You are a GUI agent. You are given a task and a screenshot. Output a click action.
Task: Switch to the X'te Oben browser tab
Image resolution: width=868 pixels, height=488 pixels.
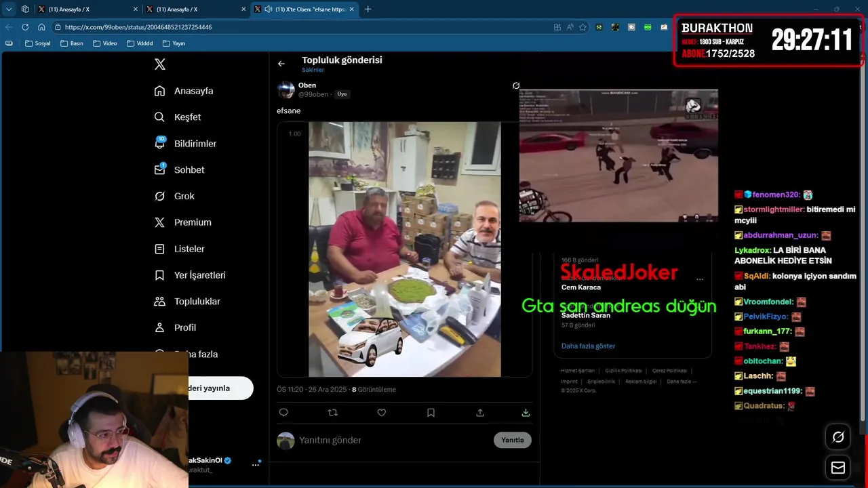(304, 9)
